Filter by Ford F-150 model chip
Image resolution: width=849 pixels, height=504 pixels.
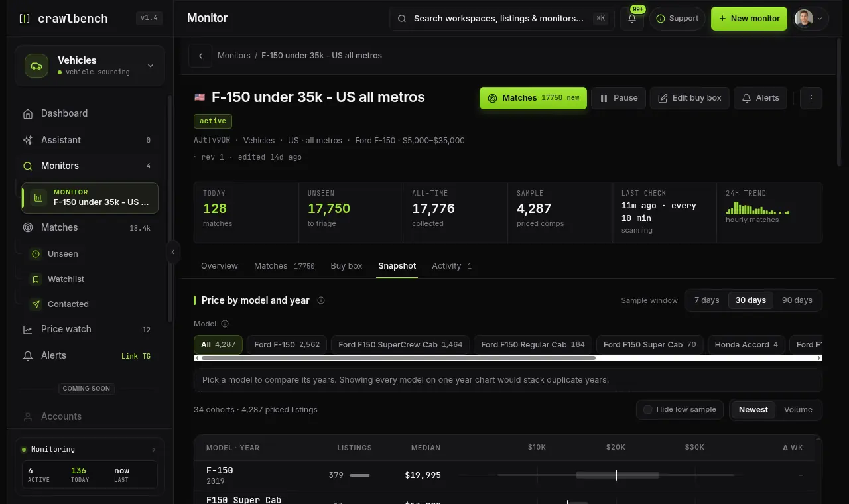point(287,345)
